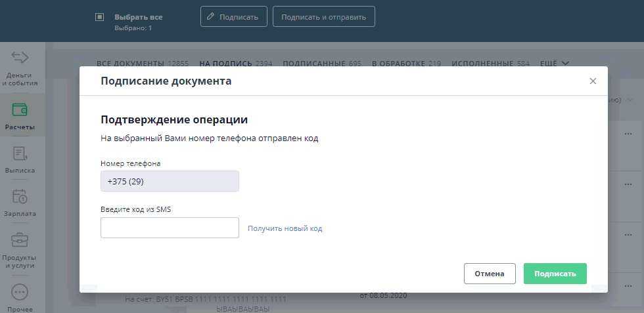The image size is (644, 313).
Task: Toggle the Выбрать все checkbox
Action: 99,17
